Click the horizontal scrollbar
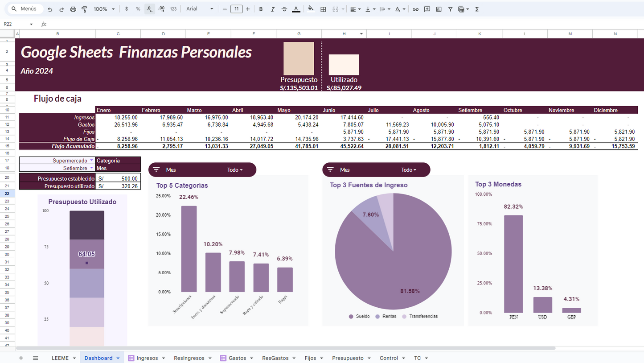Viewport: 644px width, 363px height. click(x=285, y=348)
